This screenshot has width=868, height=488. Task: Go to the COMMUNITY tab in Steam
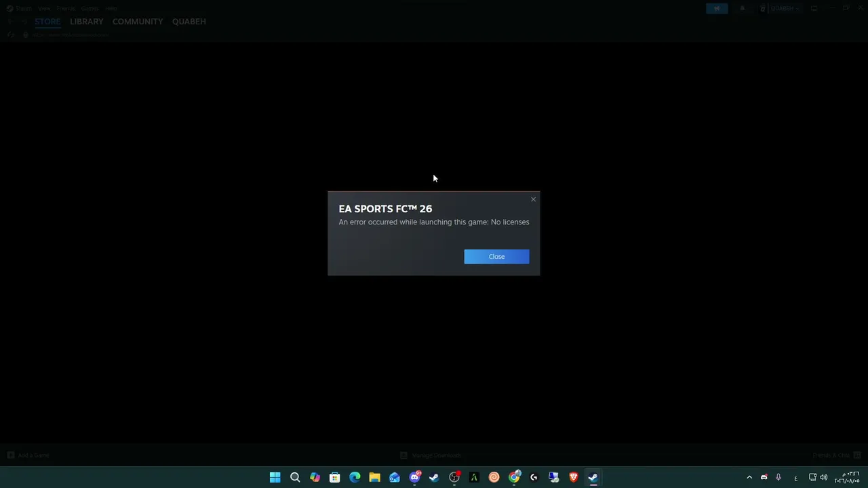138,22
